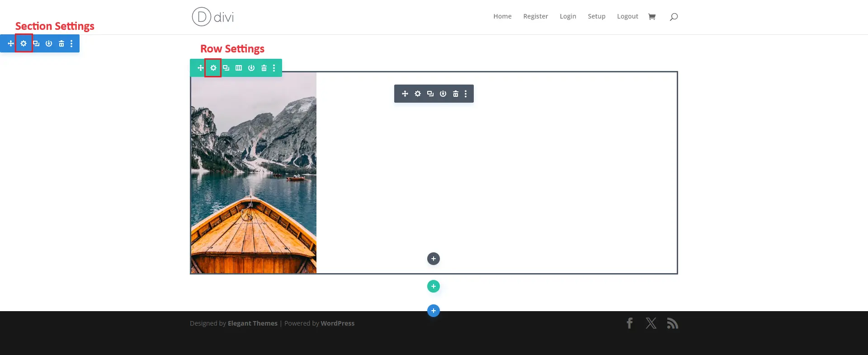Open the Login menu item
This screenshot has width=868, height=355.
pos(568,16)
